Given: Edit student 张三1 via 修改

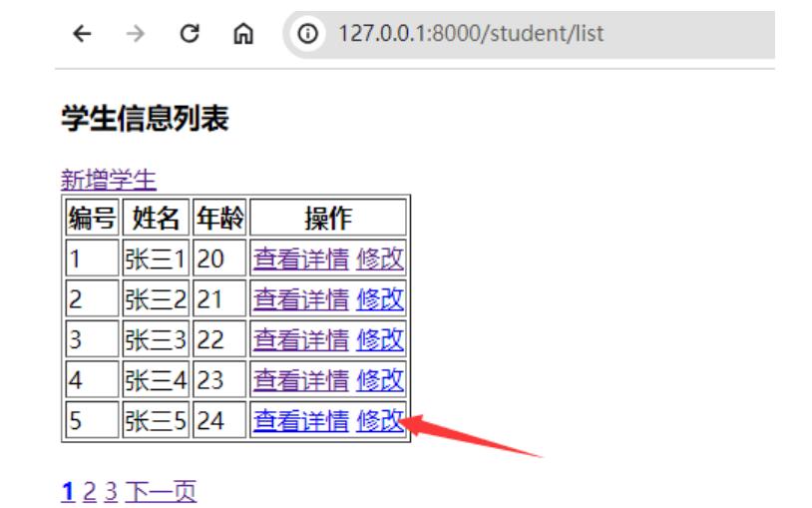Looking at the screenshot, I should click(380, 258).
